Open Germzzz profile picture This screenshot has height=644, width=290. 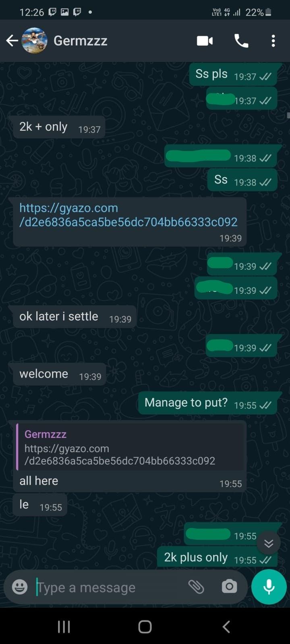34,41
